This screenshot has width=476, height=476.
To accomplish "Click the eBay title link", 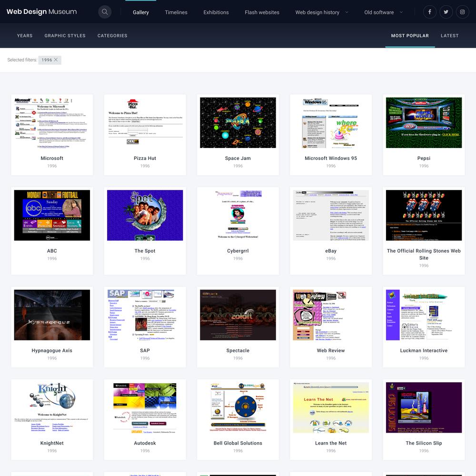I will (x=331, y=251).
